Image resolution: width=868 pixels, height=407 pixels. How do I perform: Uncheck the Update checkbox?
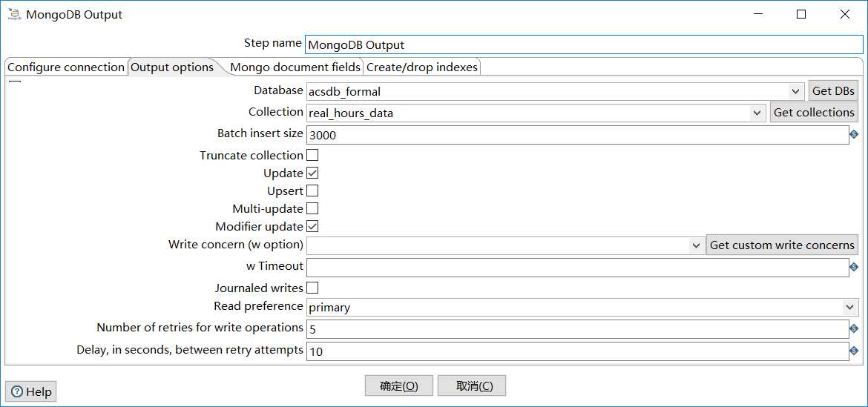[312, 173]
